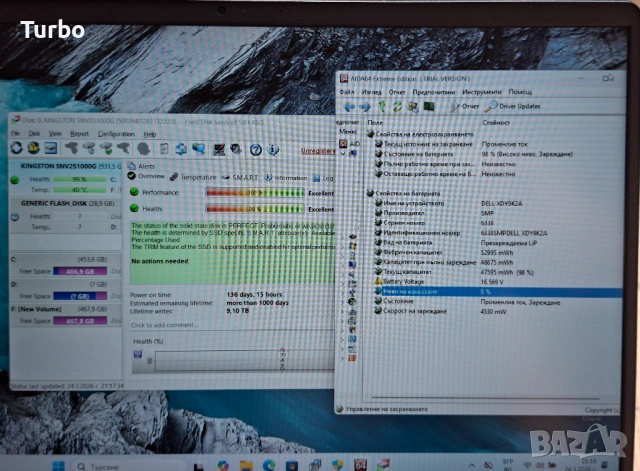Switch to the Temperature tab
This screenshot has height=471, width=640.
193,177
